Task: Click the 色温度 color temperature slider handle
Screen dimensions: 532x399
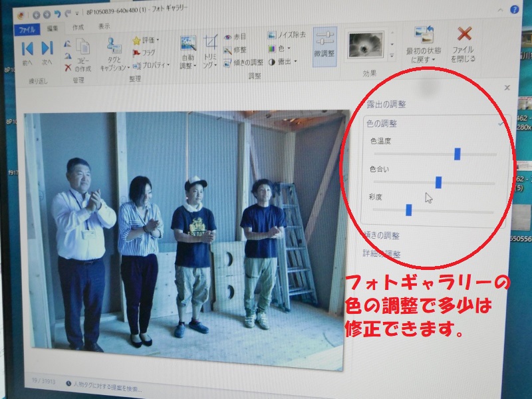Action: click(458, 154)
